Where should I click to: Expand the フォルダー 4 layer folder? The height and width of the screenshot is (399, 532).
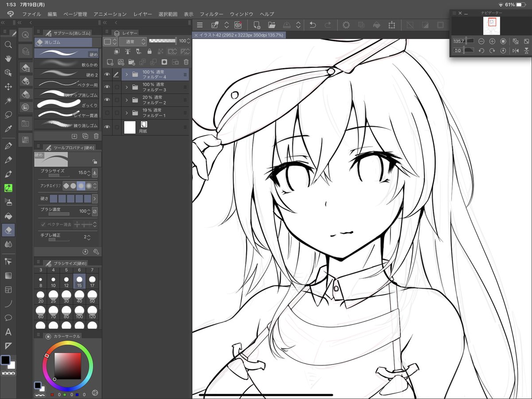pyautogui.click(x=127, y=74)
